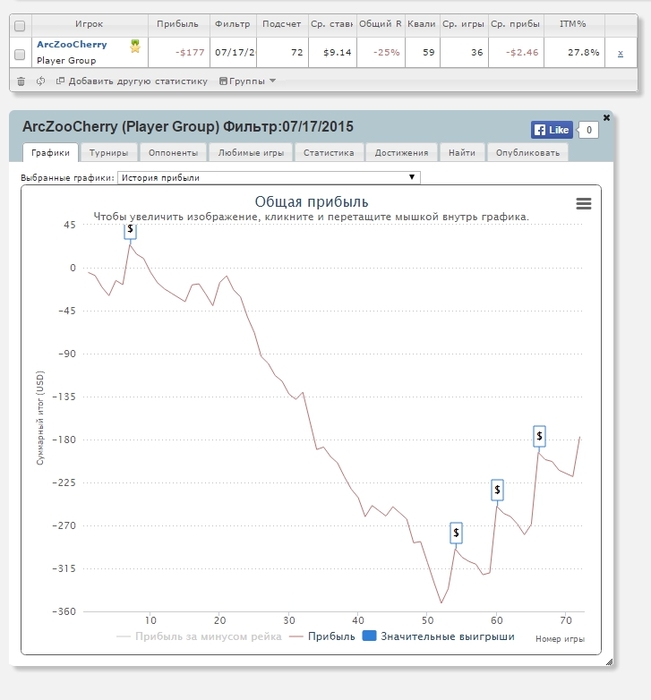
Task: Open the 'Оппоненты' tab
Action: pyautogui.click(x=173, y=153)
